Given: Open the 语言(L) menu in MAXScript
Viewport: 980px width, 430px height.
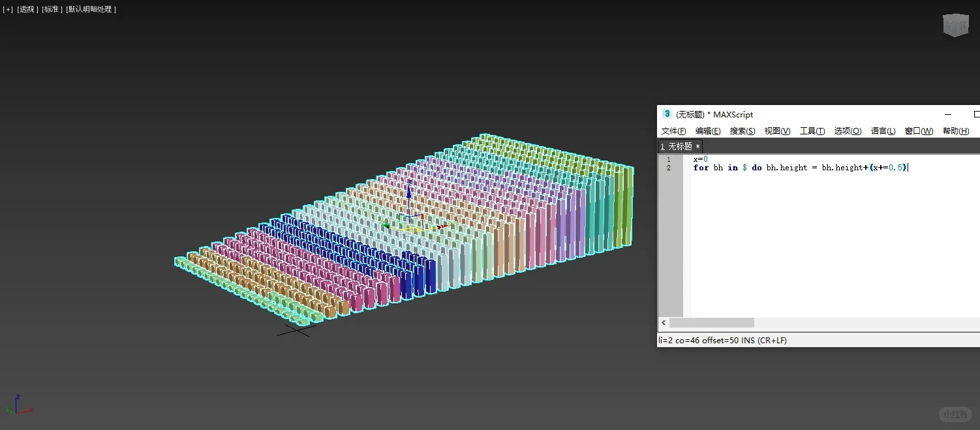Looking at the screenshot, I should (x=883, y=131).
